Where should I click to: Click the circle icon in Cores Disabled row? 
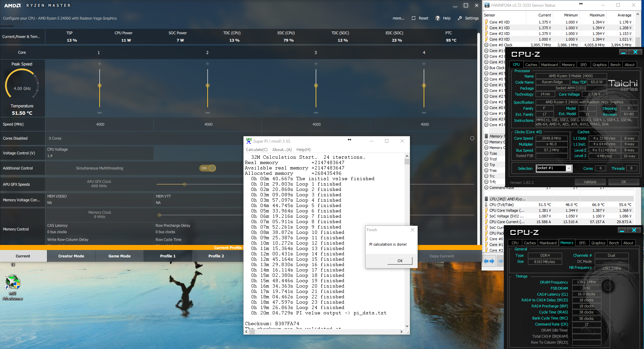point(472,138)
